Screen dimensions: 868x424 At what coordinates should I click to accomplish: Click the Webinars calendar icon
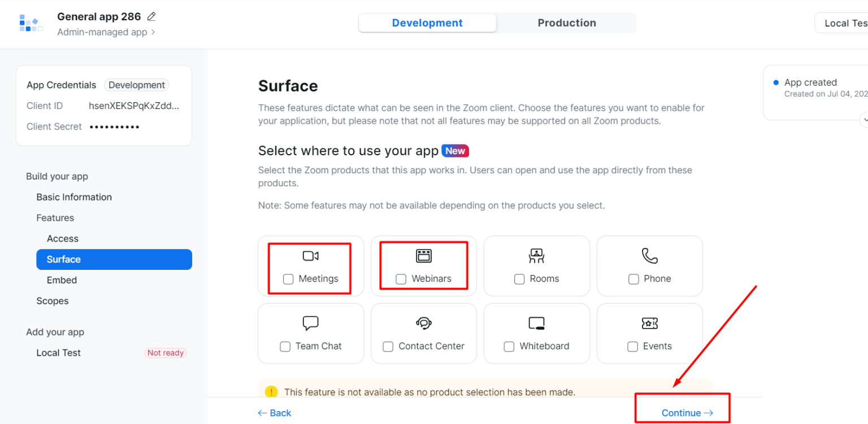423,255
